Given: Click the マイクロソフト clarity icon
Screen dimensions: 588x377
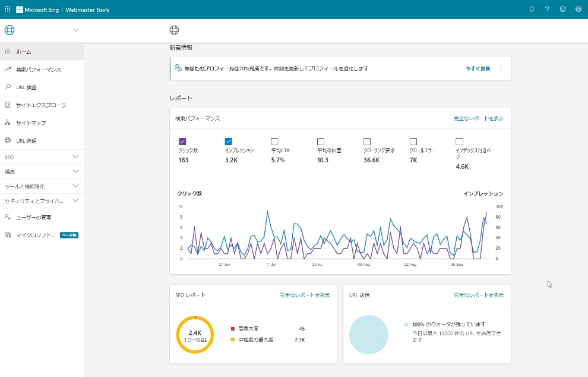Looking at the screenshot, I should [x=8, y=235].
